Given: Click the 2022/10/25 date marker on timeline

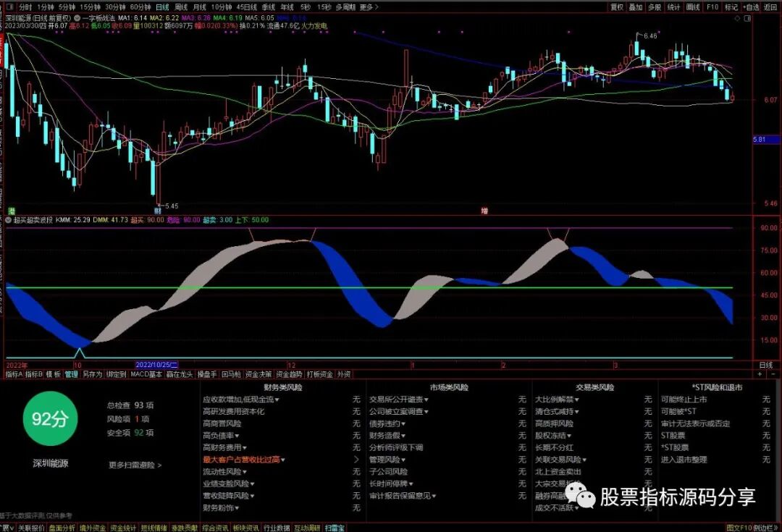Looking at the screenshot, I should pyautogui.click(x=157, y=365).
